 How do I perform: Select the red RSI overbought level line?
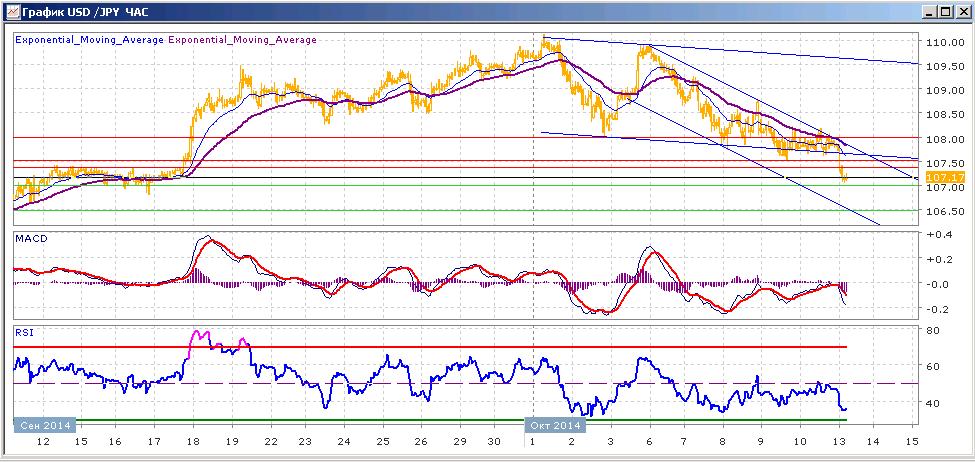point(430,347)
